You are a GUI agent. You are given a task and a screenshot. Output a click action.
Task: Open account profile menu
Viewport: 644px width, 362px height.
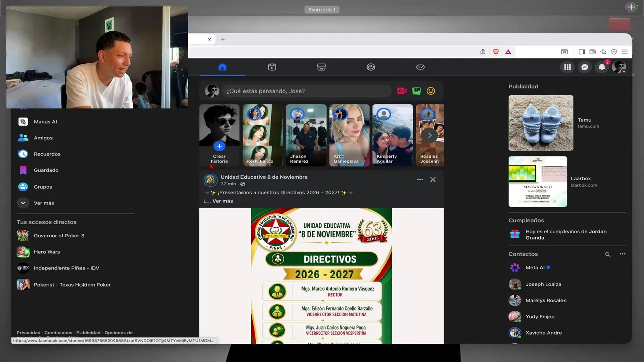point(619,67)
